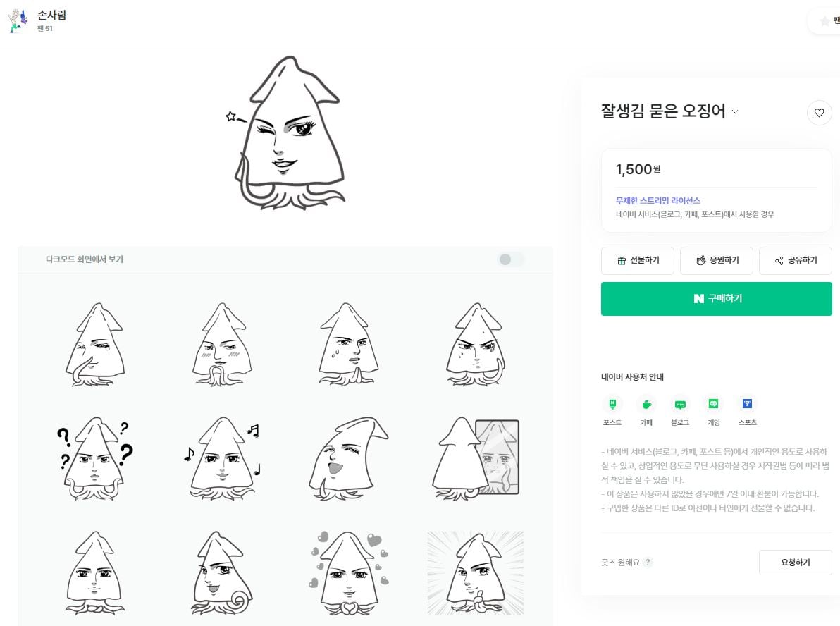Expand the dropdown next to 잘생김 묻은 오징어
840x626 pixels.
735,111
